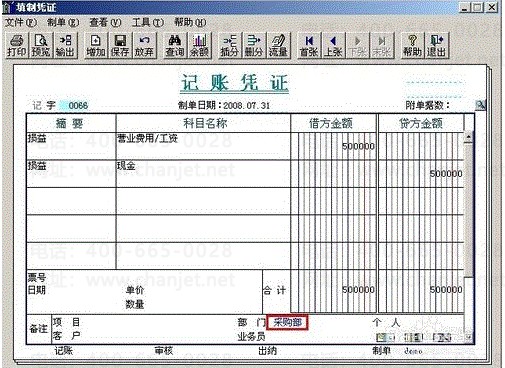Exit the window using 退出 icon
505x368 pixels.
click(x=437, y=45)
